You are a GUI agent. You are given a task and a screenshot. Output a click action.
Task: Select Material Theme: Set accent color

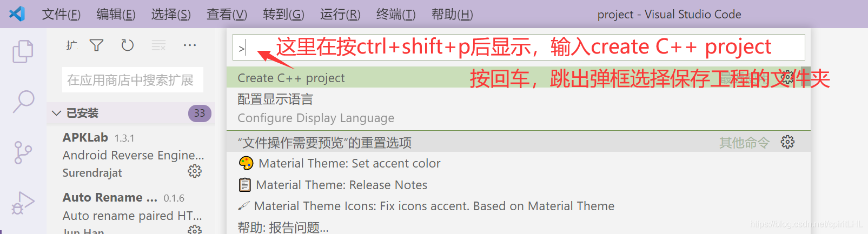tap(518, 163)
